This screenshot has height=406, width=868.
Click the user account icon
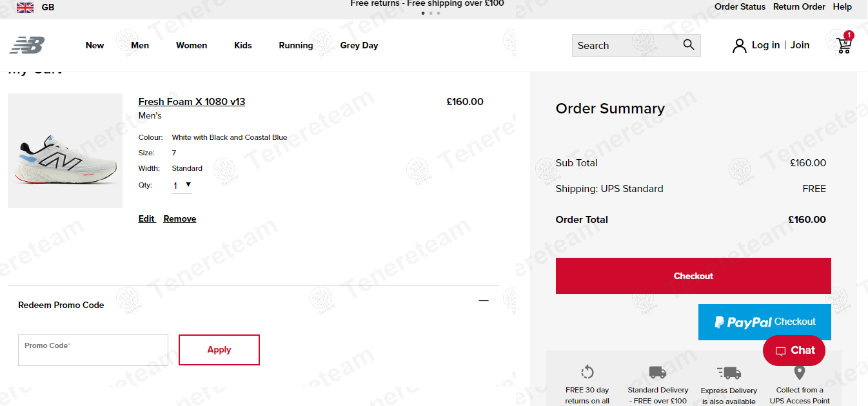(x=740, y=45)
